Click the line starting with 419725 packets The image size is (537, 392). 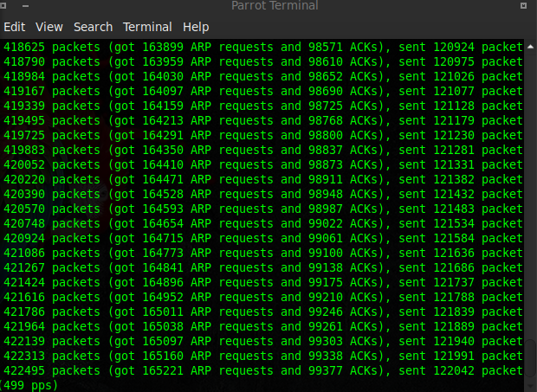[263, 135]
